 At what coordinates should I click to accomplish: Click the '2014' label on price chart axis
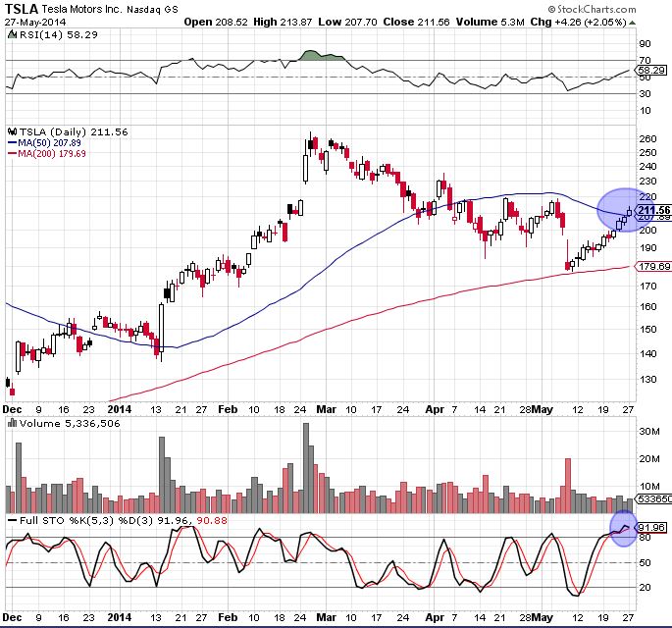click(x=119, y=409)
